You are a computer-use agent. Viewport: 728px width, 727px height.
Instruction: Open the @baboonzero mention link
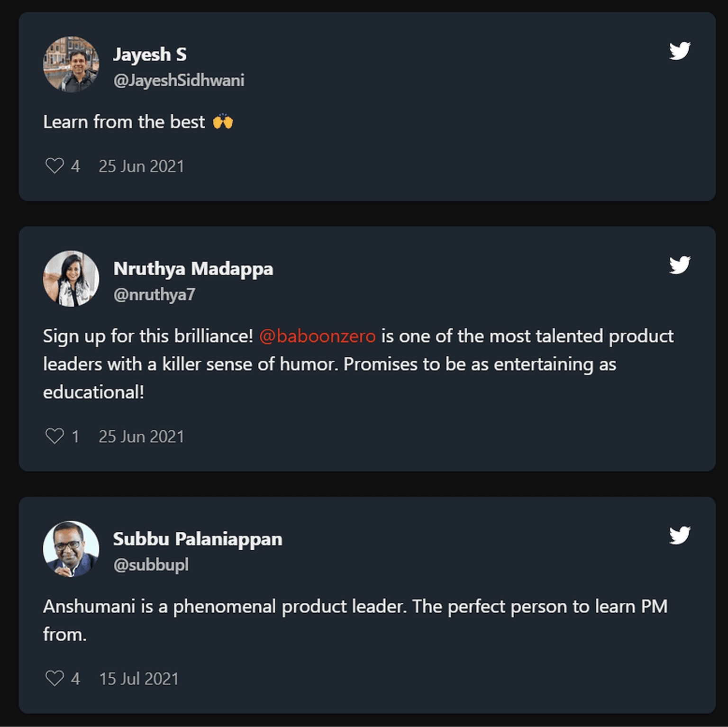[317, 336]
